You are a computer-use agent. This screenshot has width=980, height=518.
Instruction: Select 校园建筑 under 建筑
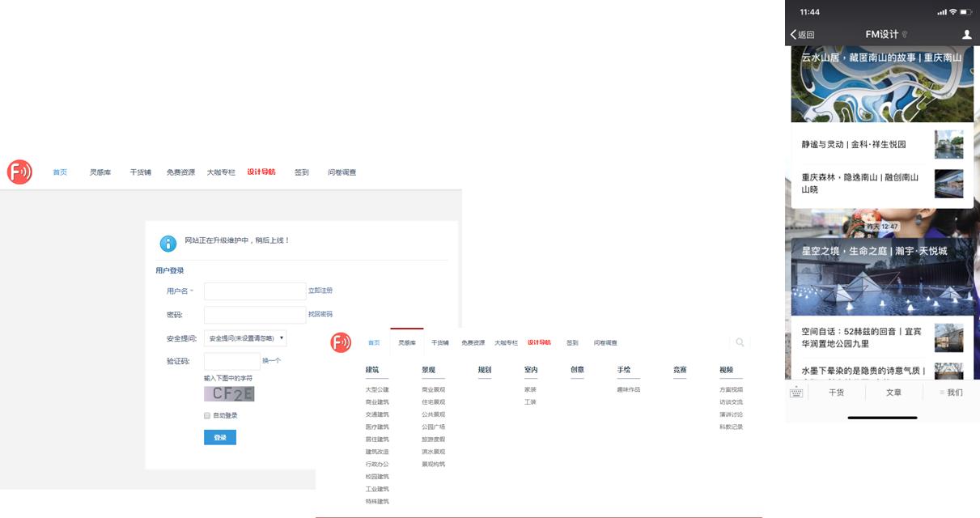coord(377,477)
